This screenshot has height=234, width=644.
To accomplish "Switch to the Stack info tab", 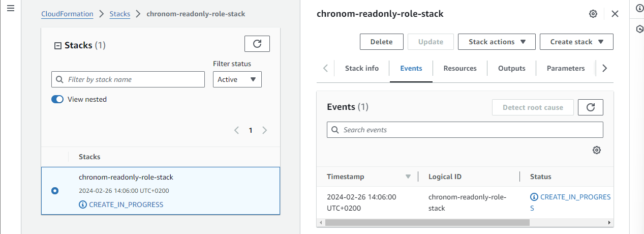I will click(x=362, y=68).
